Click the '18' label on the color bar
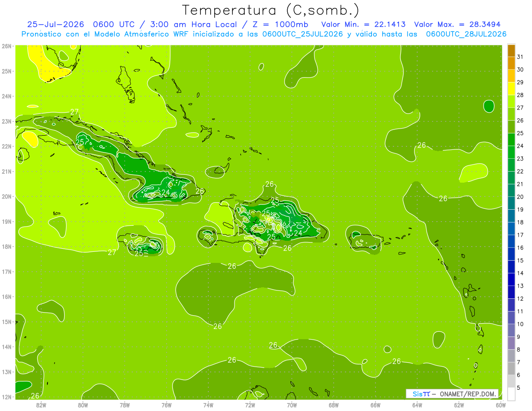Viewport: 532px width, 411px height. pyautogui.click(x=520, y=222)
